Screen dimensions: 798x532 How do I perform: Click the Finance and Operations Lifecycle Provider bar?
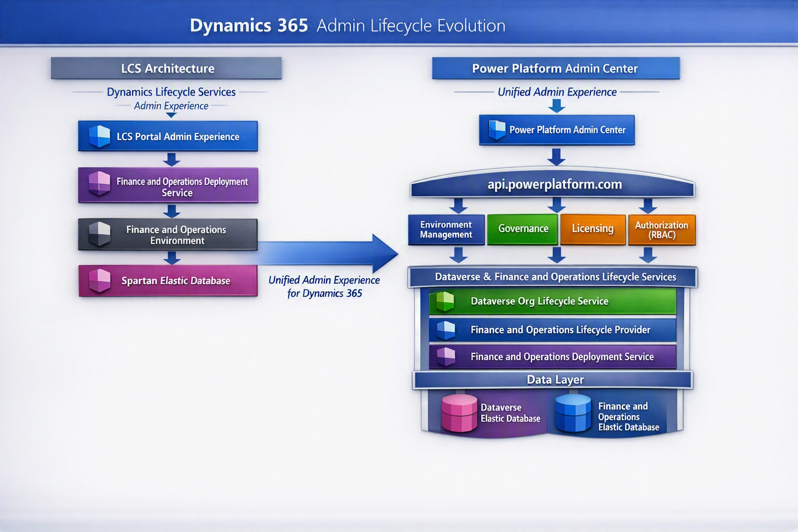coord(553,330)
